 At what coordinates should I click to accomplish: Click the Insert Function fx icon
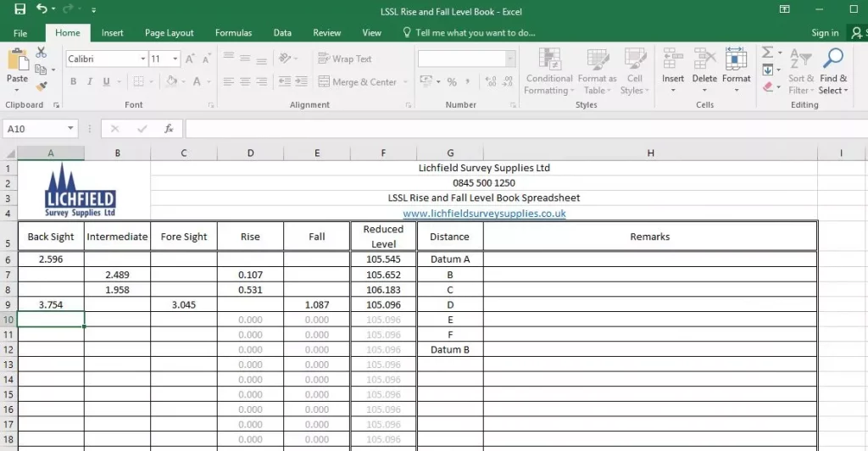(x=169, y=129)
